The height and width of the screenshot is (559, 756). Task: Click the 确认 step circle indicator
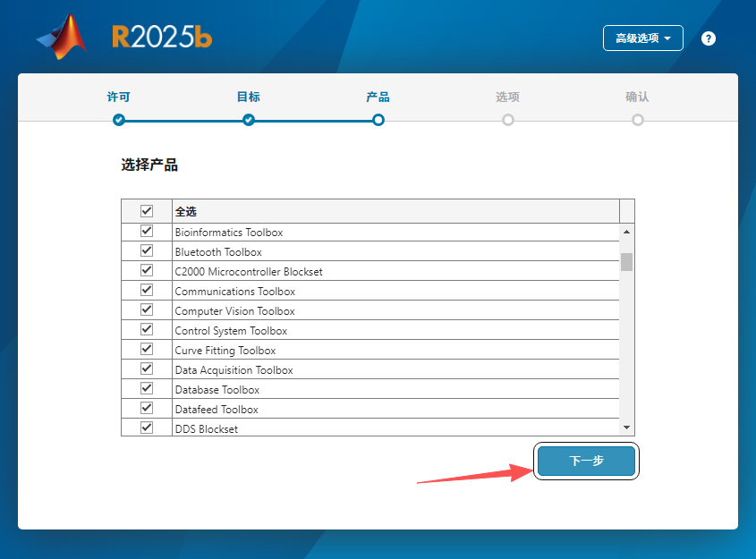coord(637,119)
